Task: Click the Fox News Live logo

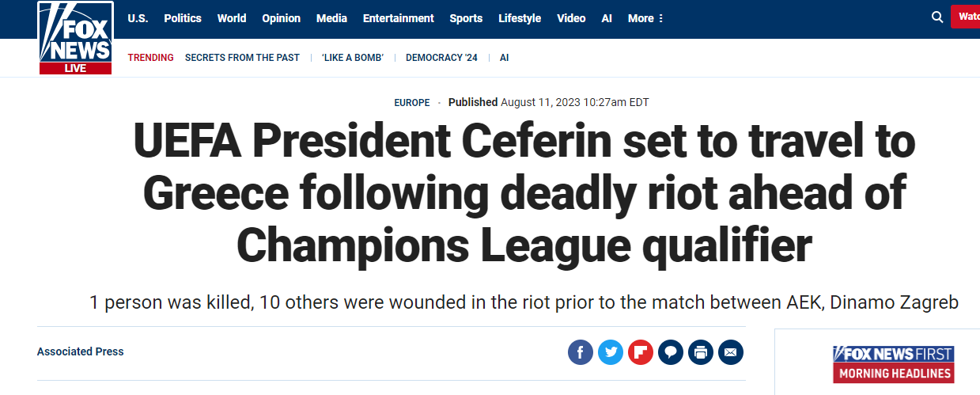Action: point(75,37)
